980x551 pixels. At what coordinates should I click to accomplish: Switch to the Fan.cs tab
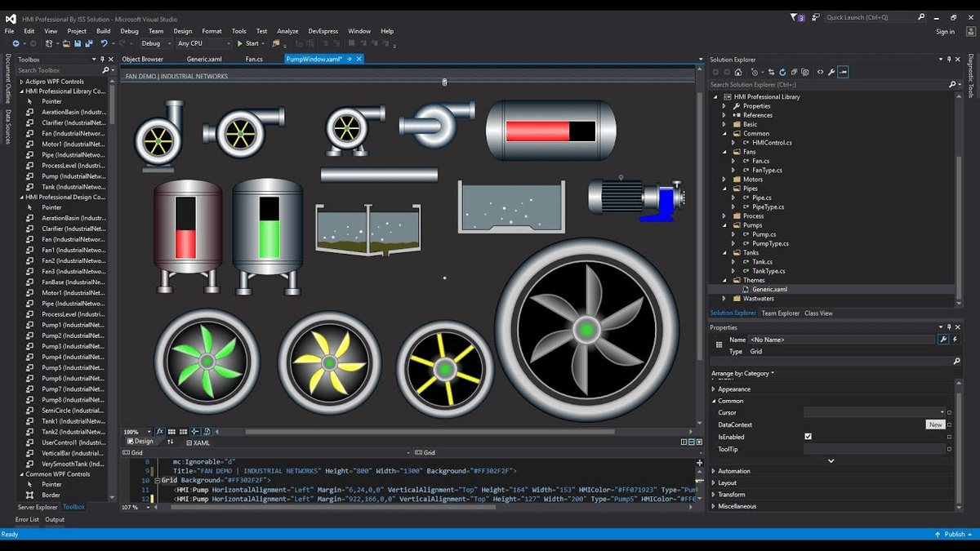pyautogui.click(x=254, y=59)
